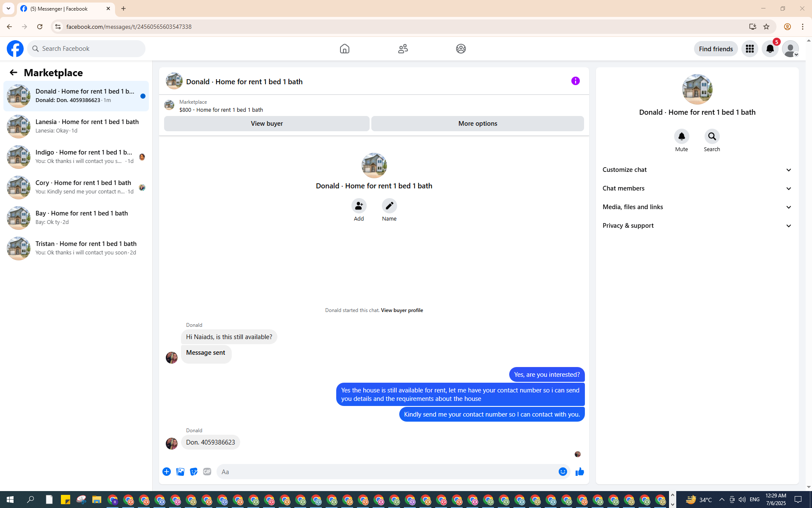The height and width of the screenshot is (508, 812).
Task: Toggle the conversation information panel icon
Action: tap(575, 81)
